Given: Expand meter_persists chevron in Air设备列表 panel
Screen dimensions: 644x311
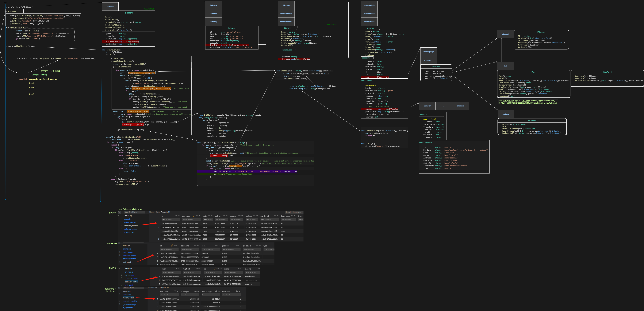Looking at the screenshot, I should tap(120, 252).
